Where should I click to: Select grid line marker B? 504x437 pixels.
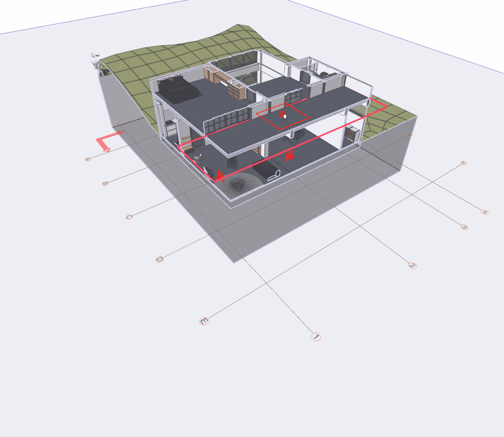tap(105, 184)
